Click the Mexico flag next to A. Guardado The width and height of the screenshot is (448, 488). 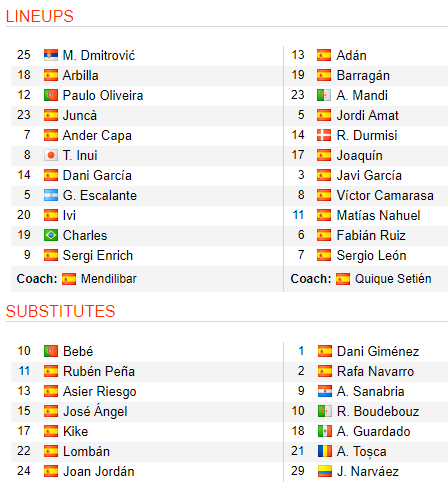[x=325, y=431]
